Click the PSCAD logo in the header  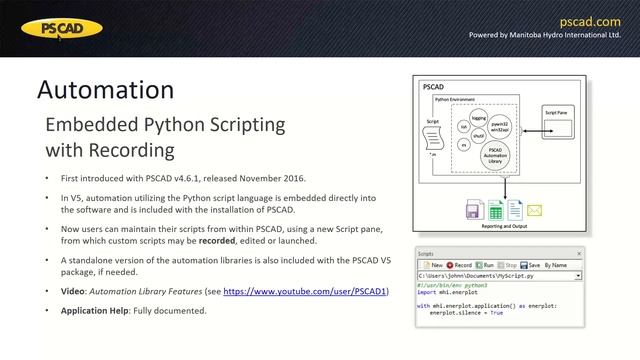tap(62, 29)
